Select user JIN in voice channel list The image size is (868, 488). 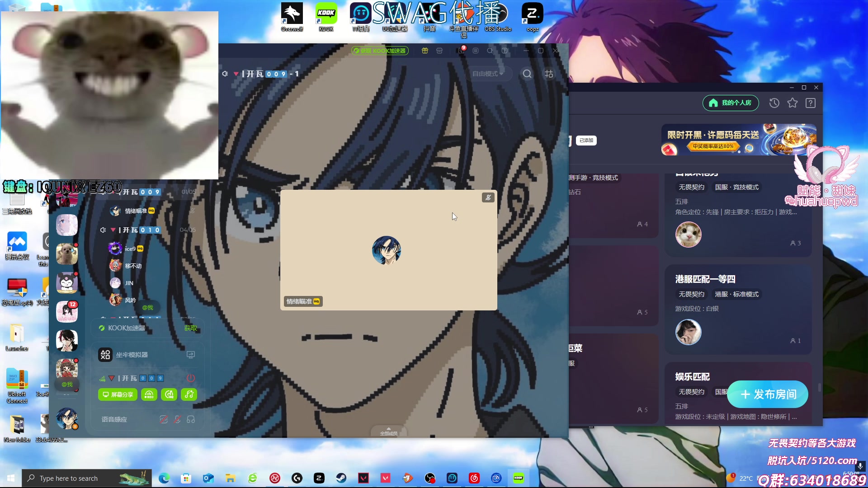point(122,283)
